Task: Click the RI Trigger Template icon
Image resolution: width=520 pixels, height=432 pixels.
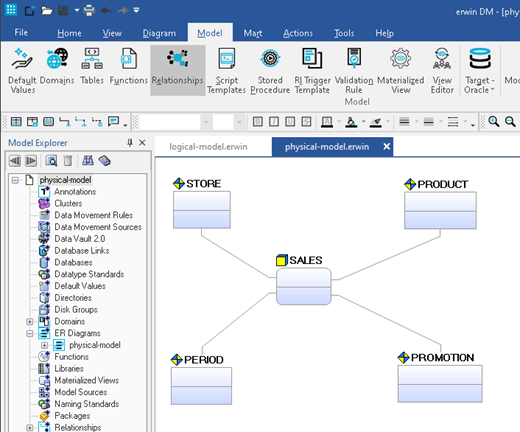Action: click(x=312, y=58)
